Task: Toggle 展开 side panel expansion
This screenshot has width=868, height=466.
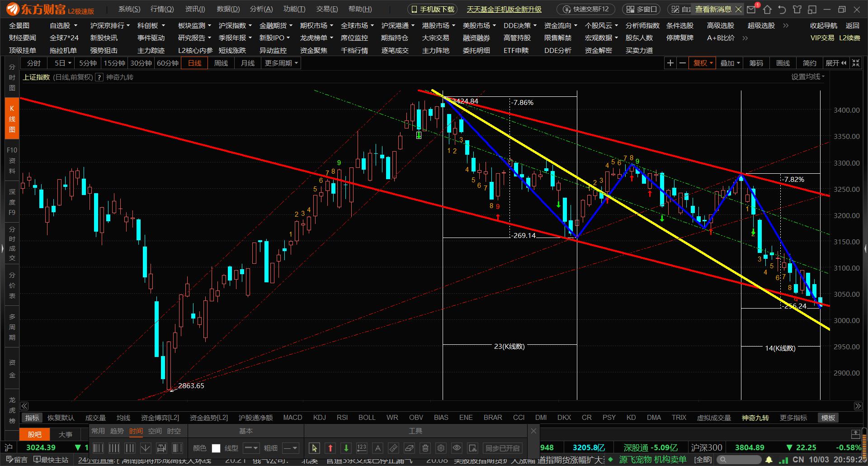Action: pos(836,63)
